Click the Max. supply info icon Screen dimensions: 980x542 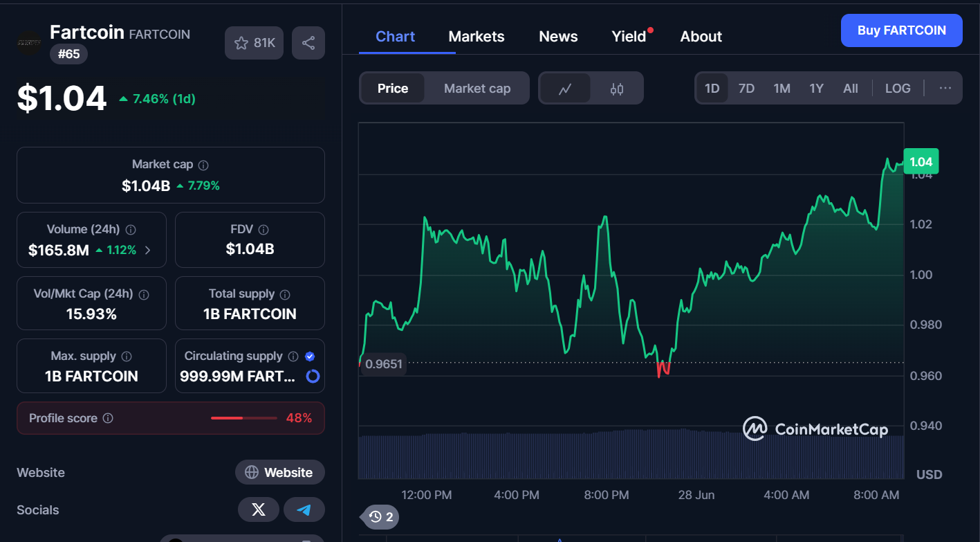point(127,356)
